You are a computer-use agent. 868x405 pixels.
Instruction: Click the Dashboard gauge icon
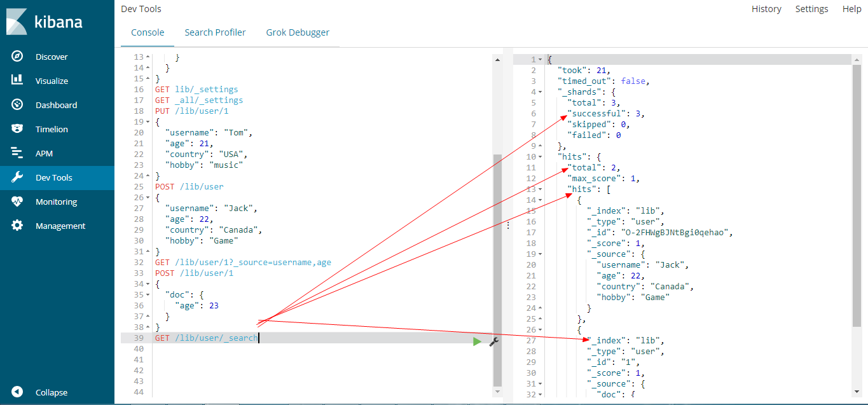pos(17,105)
